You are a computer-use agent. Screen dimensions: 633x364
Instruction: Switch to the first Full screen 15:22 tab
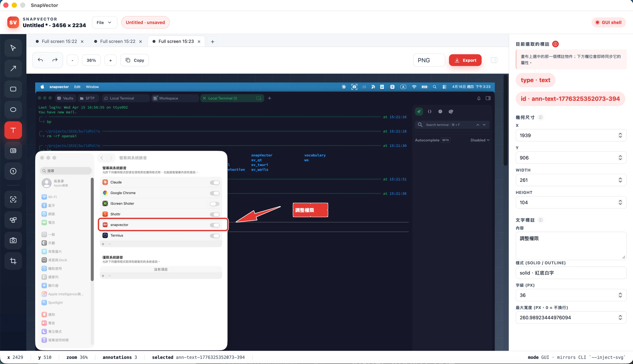click(x=59, y=41)
